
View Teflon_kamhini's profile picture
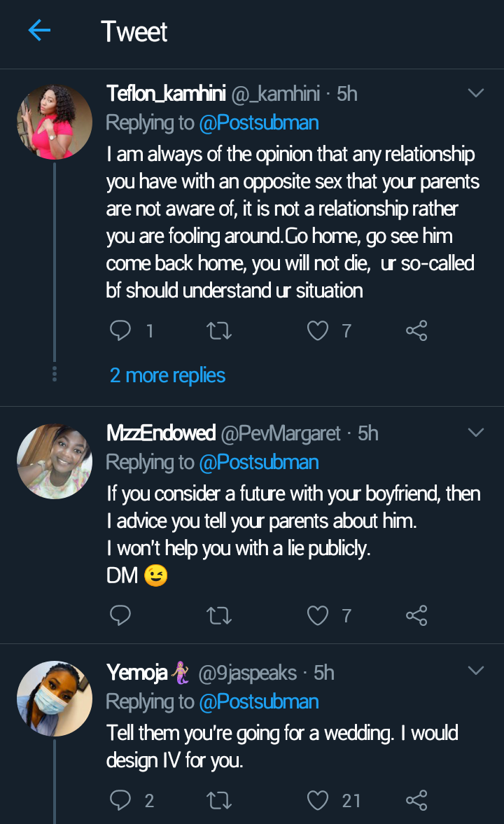[55, 123]
